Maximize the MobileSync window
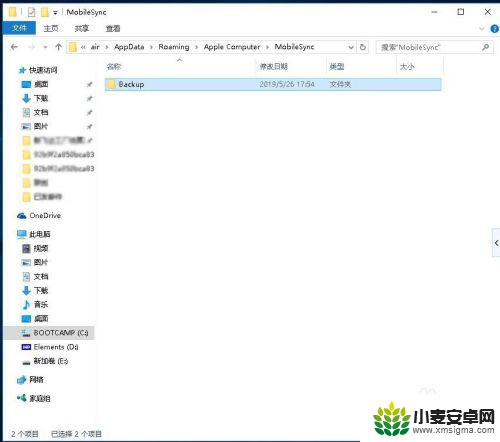 click(461, 12)
